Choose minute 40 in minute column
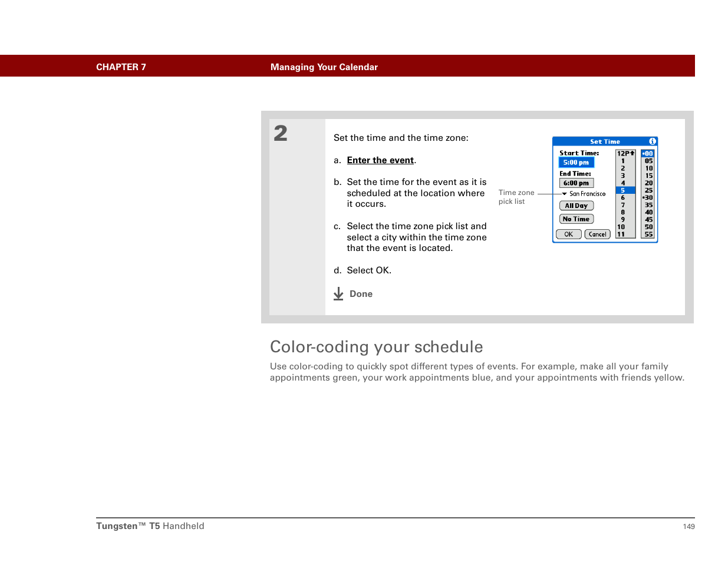The width and height of the screenshot is (728, 562). 648,212
